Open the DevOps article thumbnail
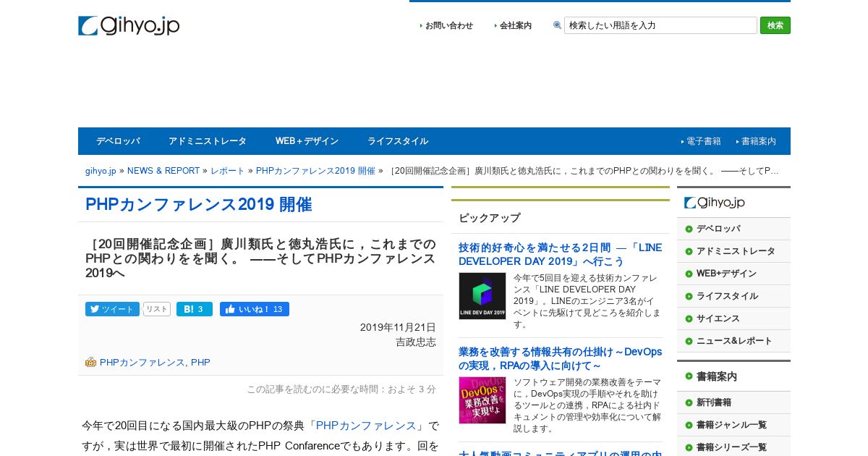Screen dimensions: 868x456 coord(482,400)
